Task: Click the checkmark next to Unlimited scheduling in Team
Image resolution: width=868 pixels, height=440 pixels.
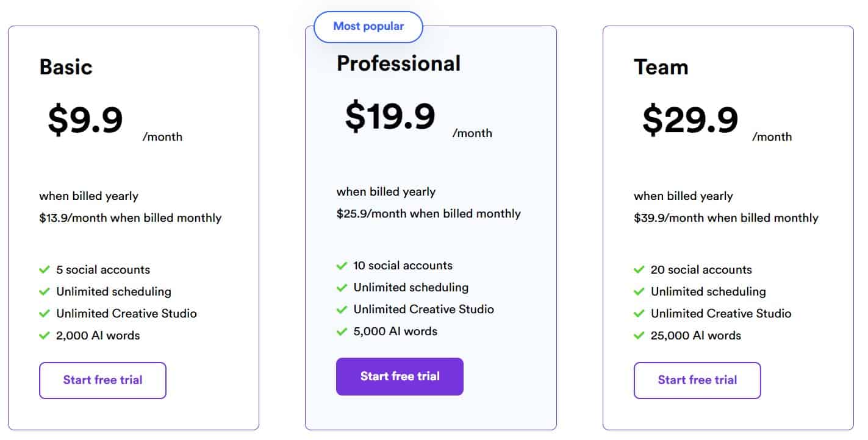Action: [x=639, y=291]
